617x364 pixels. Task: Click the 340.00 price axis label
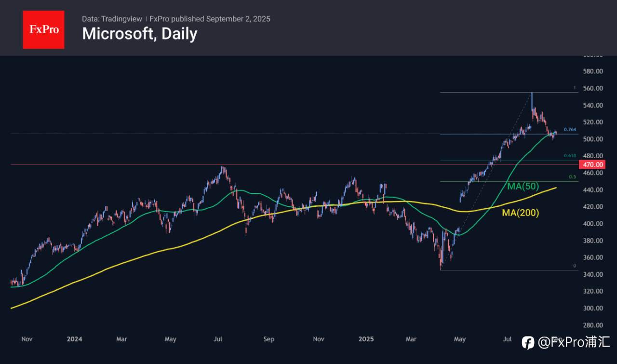[593, 274]
